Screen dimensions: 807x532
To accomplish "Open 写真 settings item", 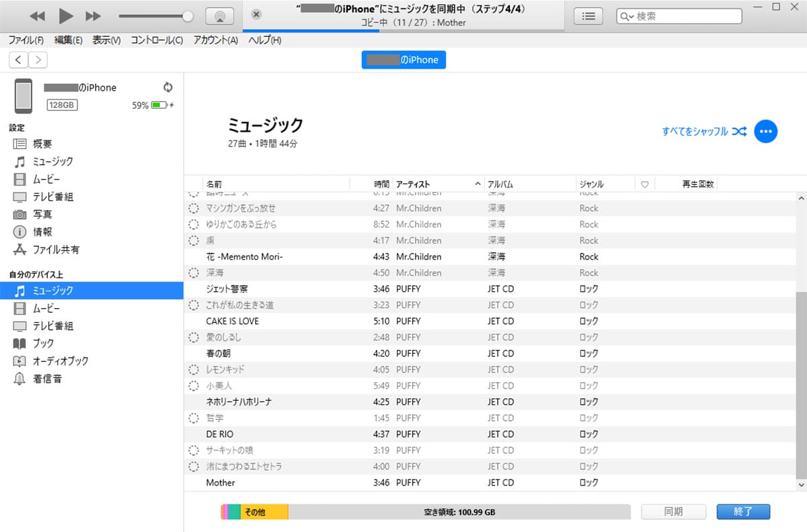I will click(42, 214).
